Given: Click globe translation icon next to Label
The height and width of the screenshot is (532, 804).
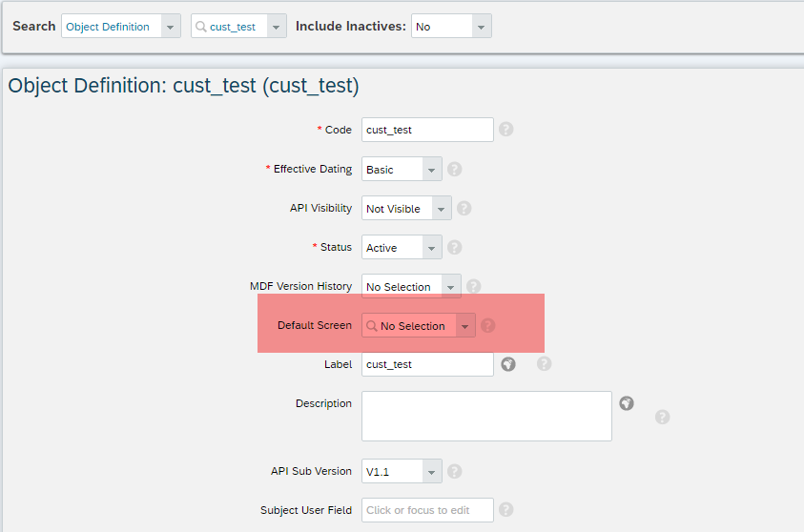Looking at the screenshot, I should pyautogui.click(x=508, y=364).
